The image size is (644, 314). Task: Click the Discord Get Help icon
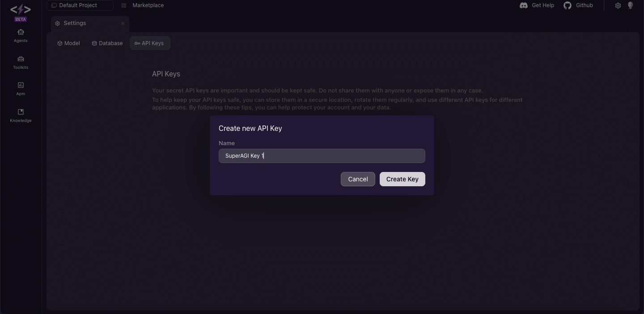click(524, 5)
